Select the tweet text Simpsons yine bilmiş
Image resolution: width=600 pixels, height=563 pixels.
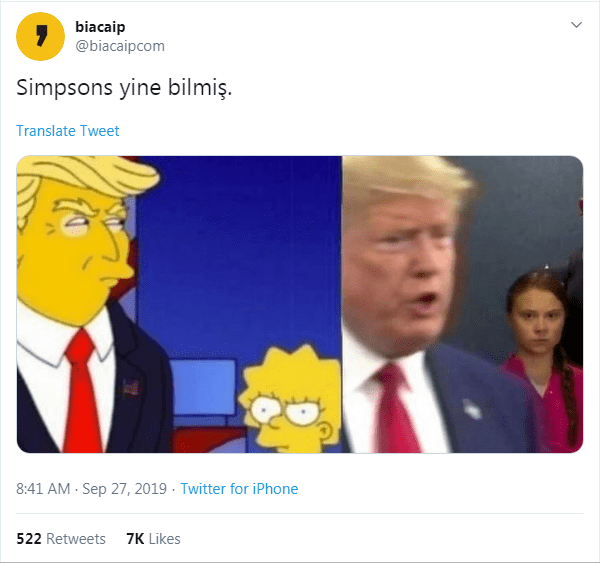[124, 88]
